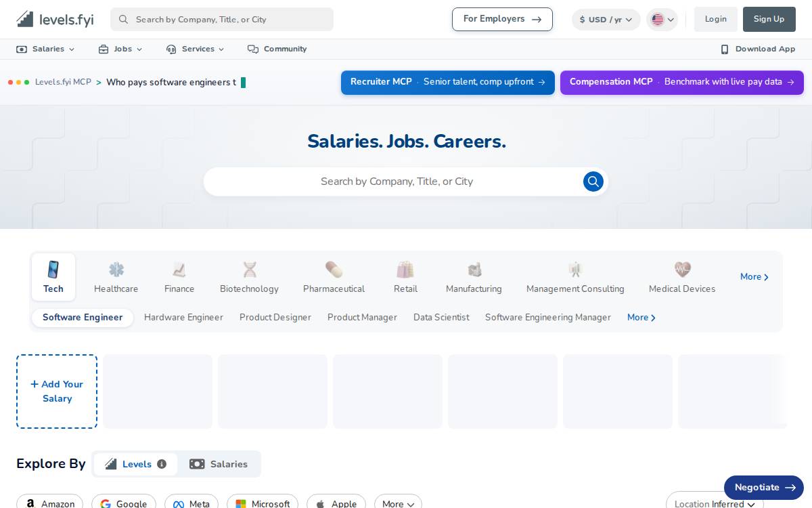Click the Negotiate button

click(764, 488)
